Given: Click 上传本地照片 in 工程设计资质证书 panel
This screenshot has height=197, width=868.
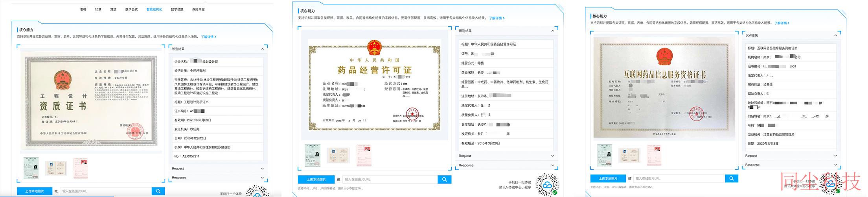Looking at the screenshot, I should [35, 191].
